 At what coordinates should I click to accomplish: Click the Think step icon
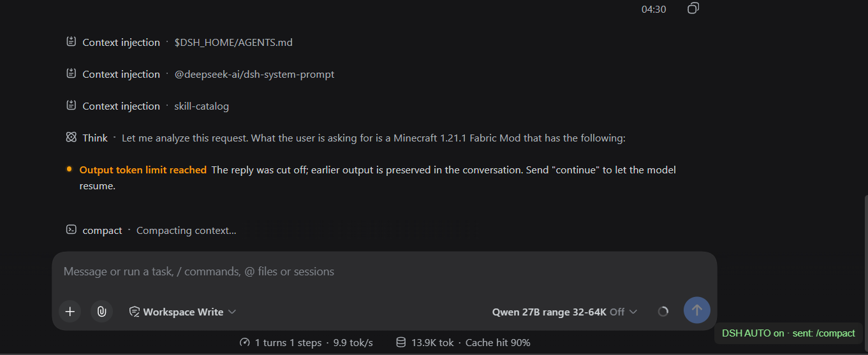[71, 137]
